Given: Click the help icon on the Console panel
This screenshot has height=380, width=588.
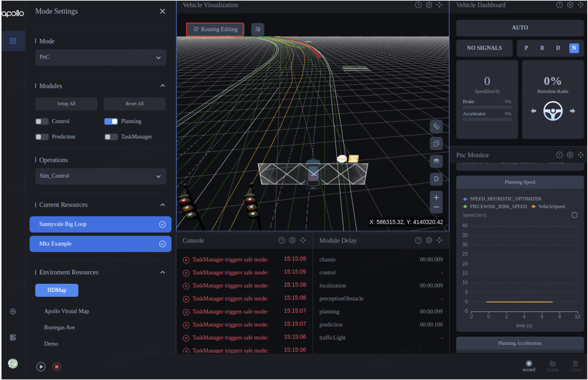Looking at the screenshot, I should [x=282, y=240].
